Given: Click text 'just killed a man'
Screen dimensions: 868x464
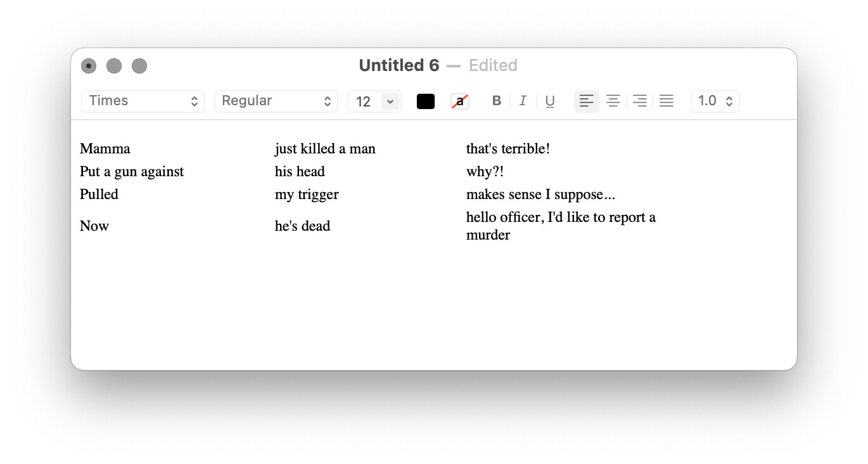Looking at the screenshot, I should 325,149.
